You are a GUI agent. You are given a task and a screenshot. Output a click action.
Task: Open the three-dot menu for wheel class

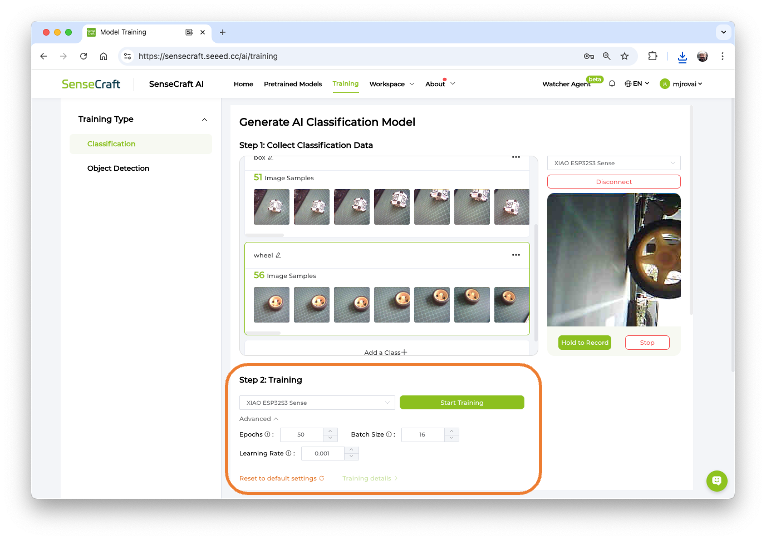[516, 255]
